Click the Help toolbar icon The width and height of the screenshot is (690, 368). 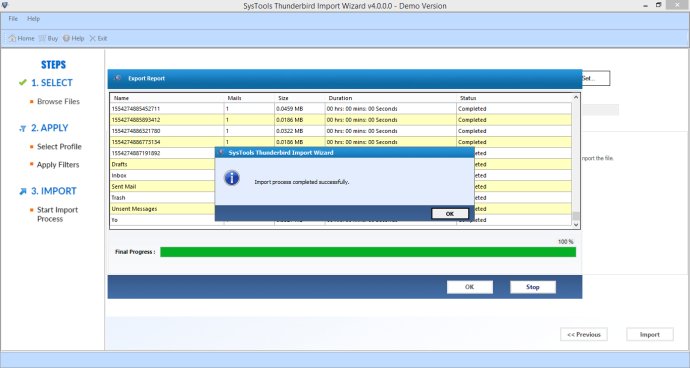coord(66,38)
